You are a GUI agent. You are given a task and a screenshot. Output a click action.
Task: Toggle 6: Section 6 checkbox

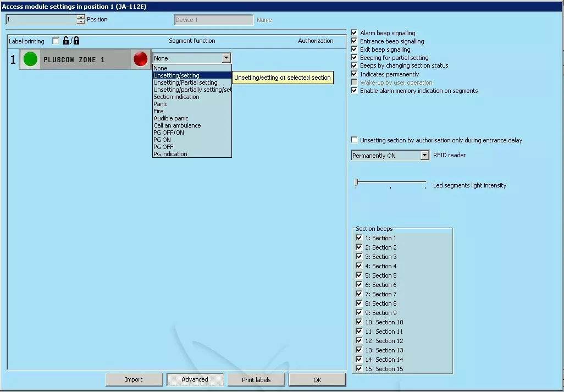pyautogui.click(x=359, y=284)
